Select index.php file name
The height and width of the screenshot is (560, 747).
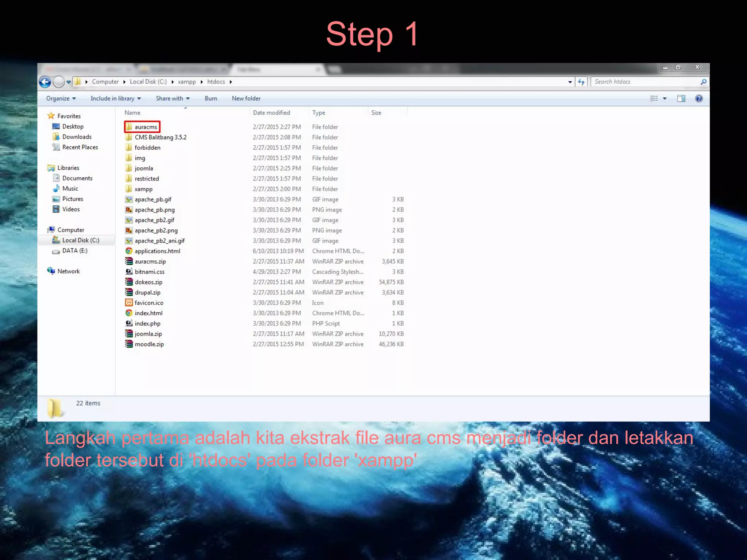pyautogui.click(x=148, y=324)
